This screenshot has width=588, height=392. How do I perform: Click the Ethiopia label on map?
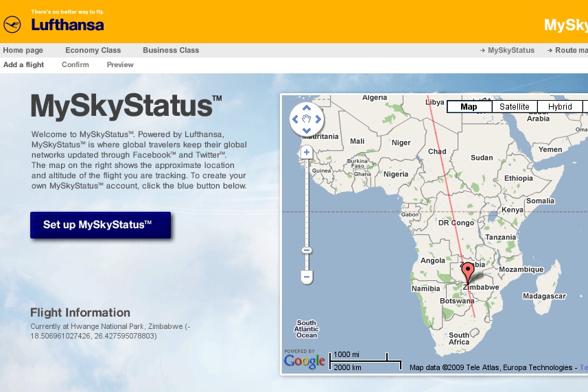tap(518, 178)
